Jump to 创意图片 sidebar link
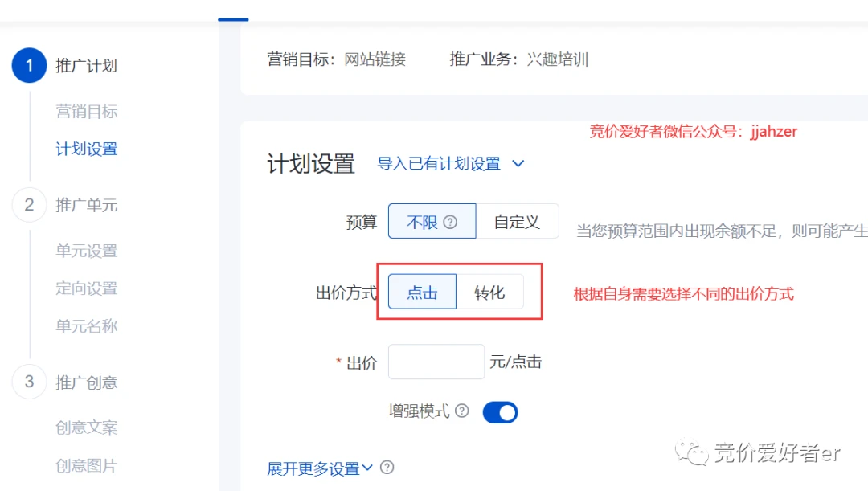Viewport: 868px width, 491px height. [87, 466]
